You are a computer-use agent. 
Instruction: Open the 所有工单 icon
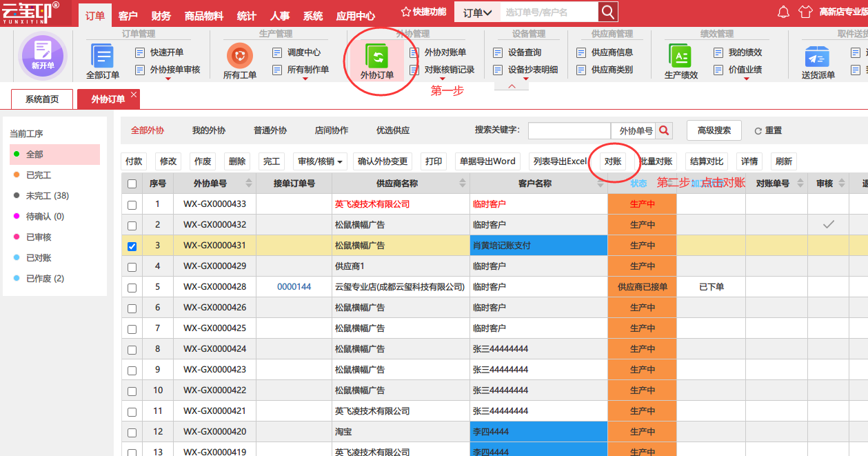[x=240, y=60]
